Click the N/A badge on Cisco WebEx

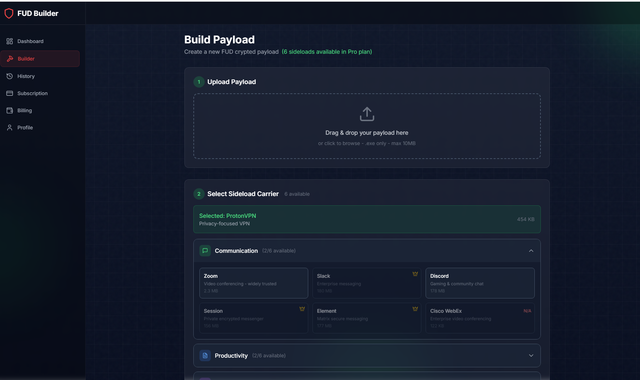tap(527, 311)
